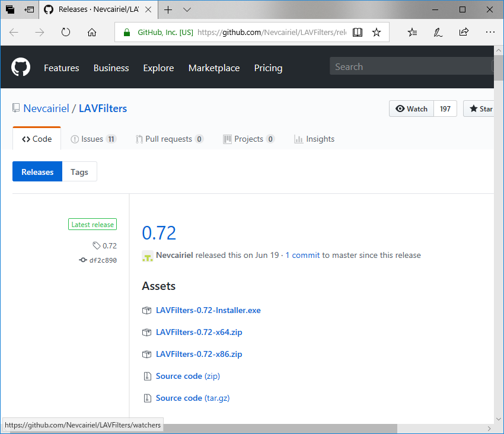Open a new browser tab
The image size is (504, 434).
pyautogui.click(x=168, y=9)
